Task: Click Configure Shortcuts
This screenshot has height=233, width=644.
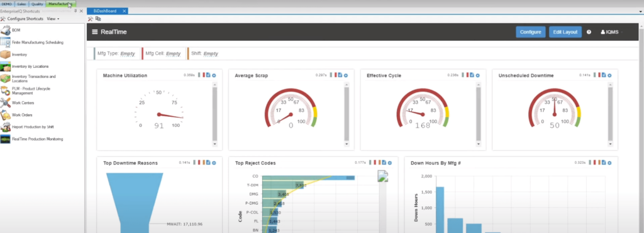Action: tap(22, 19)
